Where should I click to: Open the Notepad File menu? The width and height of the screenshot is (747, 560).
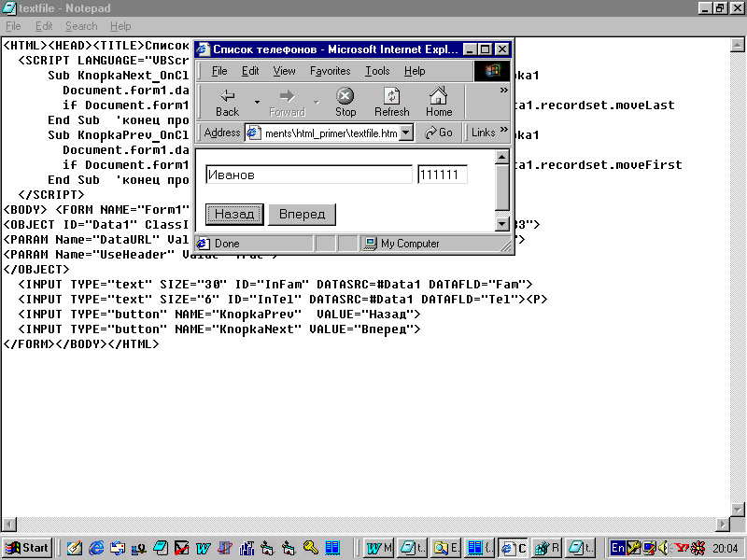coord(13,26)
